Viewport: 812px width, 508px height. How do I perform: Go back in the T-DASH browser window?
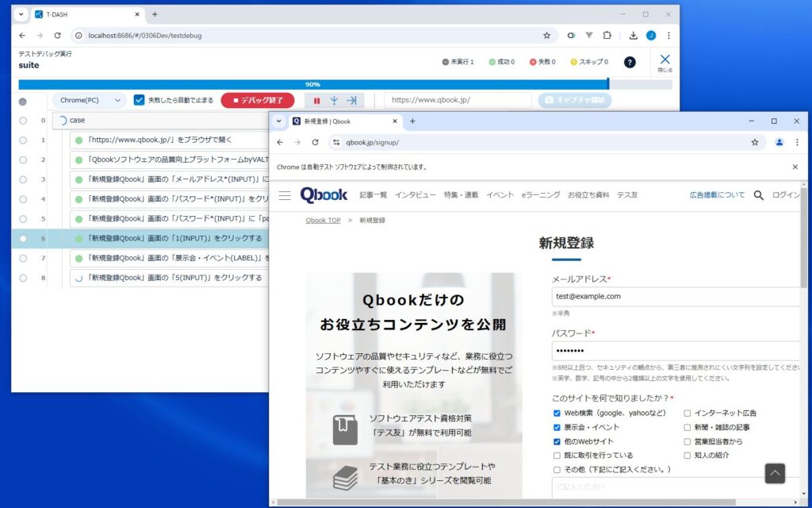point(21,36)
